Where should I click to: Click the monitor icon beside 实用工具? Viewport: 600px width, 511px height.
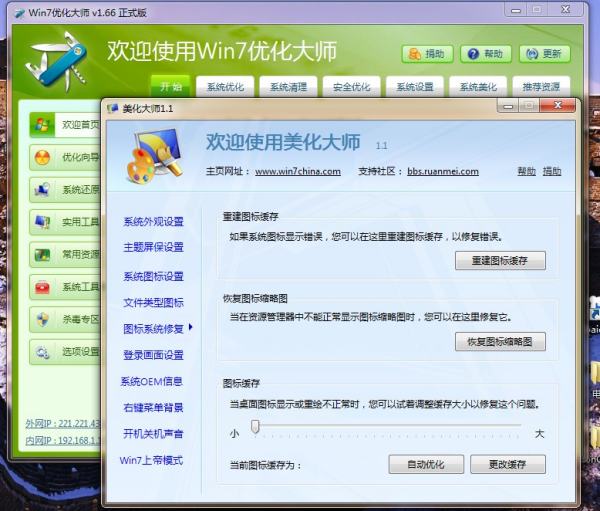coord(42,222)
